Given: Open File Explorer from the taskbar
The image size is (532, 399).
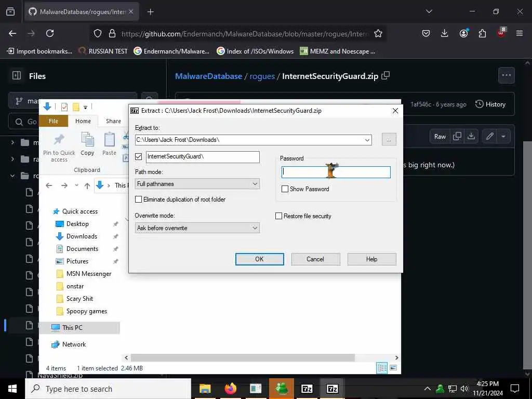Looking at the screenshot, I should [x=205, y=389].
